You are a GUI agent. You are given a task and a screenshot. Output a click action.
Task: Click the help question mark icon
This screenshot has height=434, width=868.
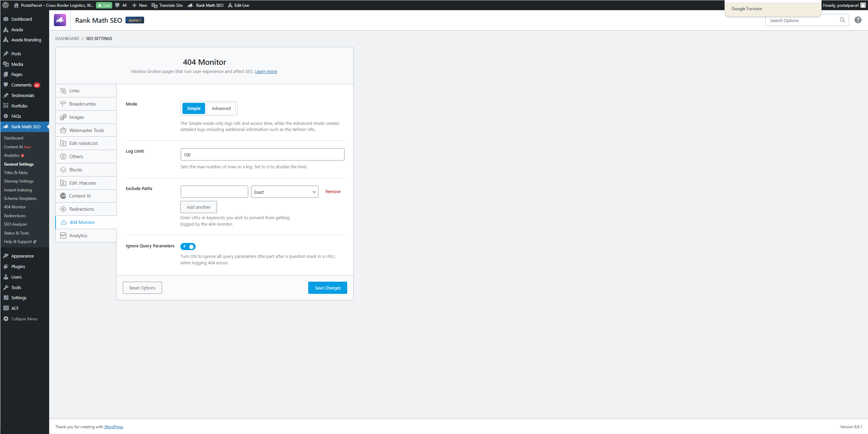tap(857, 20)
